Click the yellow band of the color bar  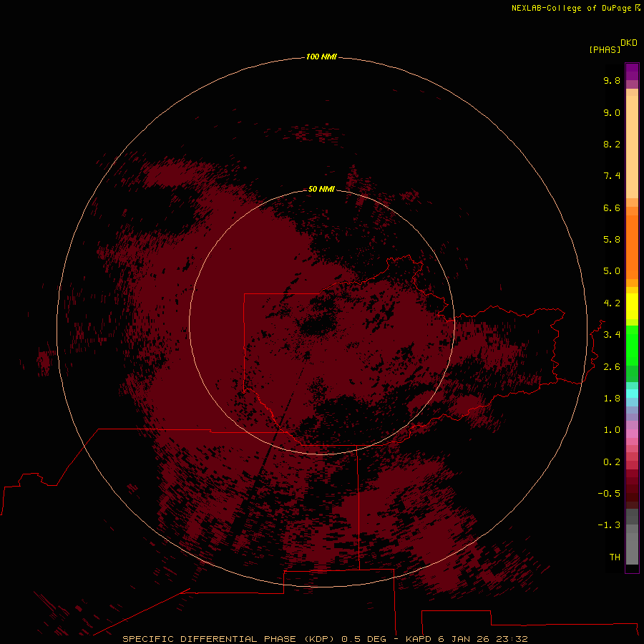632,306
